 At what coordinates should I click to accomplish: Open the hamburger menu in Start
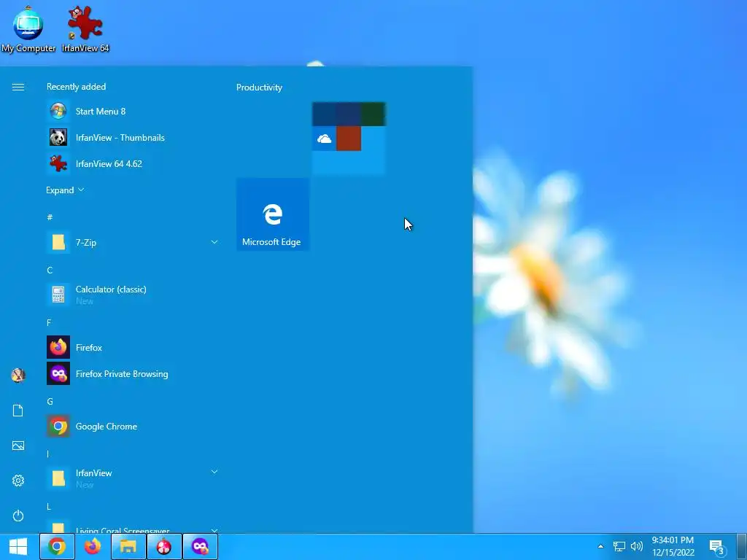point(18,87)
